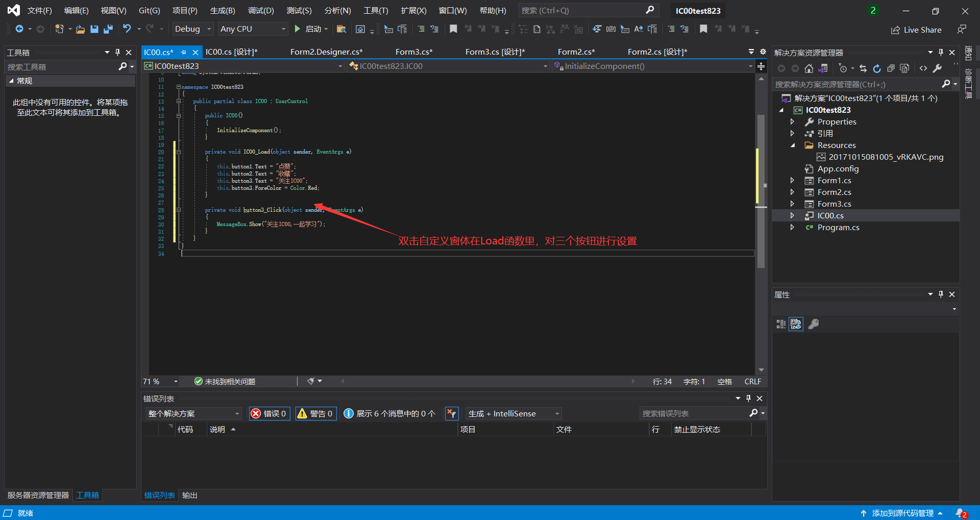Open the 扩展(X) menu

point(413,10)
